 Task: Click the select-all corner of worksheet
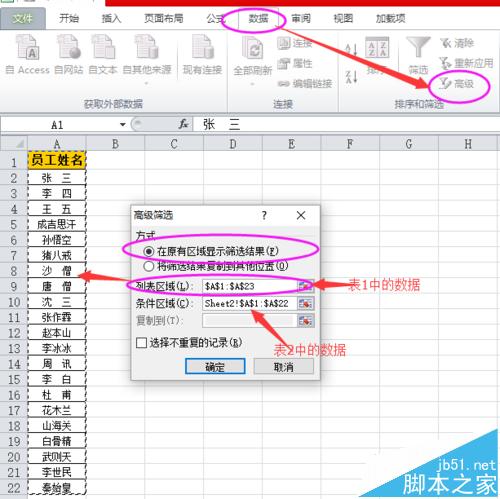pyautogui.click(x=14, y=144)
